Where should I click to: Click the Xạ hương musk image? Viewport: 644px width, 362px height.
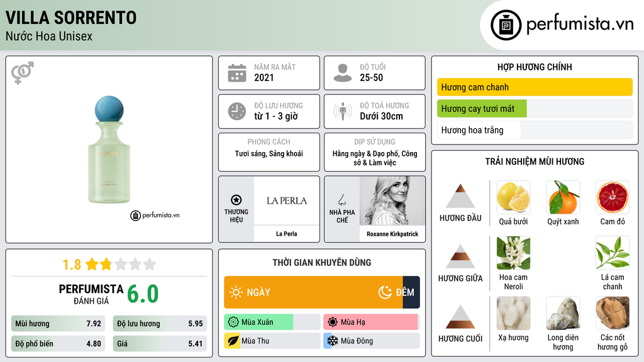point(513,314)
